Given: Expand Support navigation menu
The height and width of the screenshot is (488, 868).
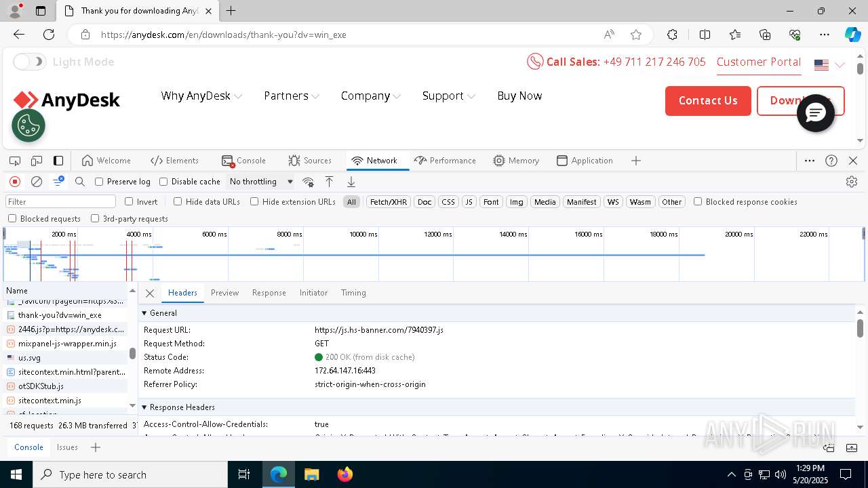Looking at the screenshot, I should [x=449, y=96].
